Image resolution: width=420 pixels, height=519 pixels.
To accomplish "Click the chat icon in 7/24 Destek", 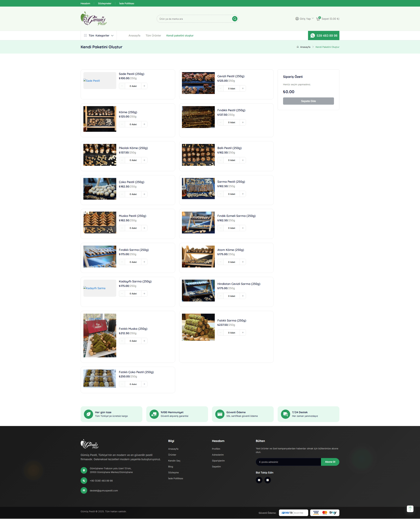I will coord(285,414).
